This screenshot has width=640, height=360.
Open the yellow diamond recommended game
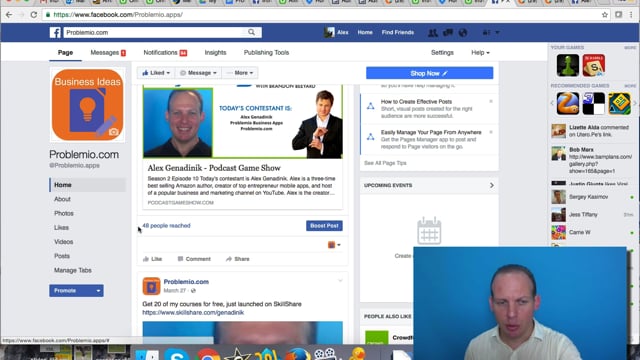[619, 104]
